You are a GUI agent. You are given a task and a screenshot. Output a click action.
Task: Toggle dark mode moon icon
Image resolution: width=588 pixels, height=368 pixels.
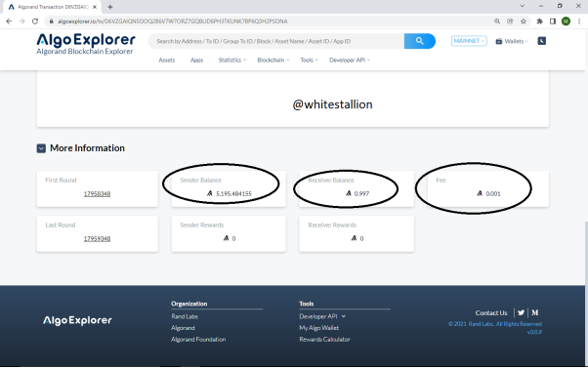click(x=541, y=41)
